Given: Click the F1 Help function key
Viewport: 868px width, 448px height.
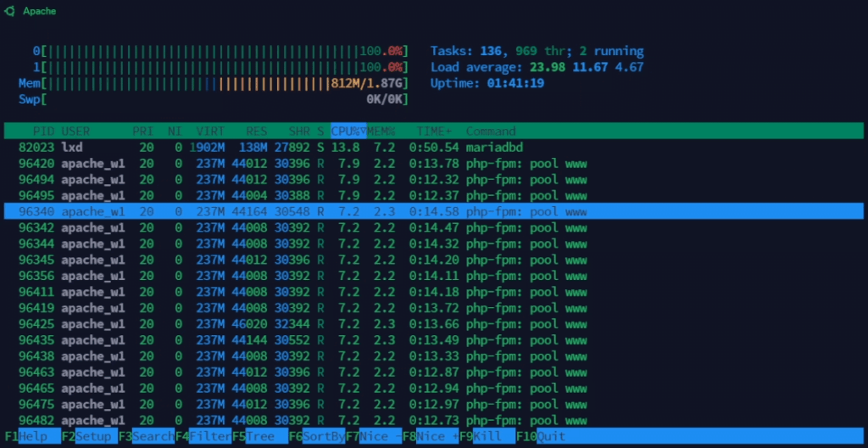Looking at the screenshot, I should (33, 436).
